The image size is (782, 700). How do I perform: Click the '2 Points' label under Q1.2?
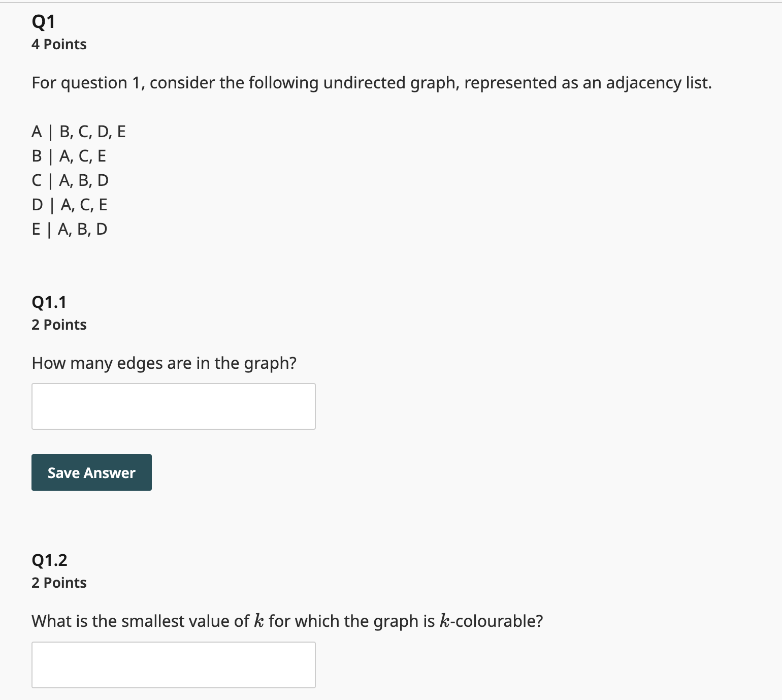[58, 583]
